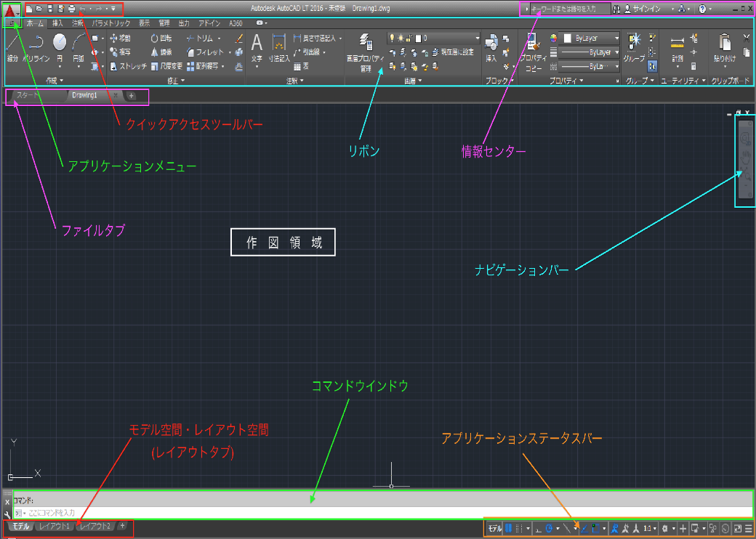Click the Scale (尺度変更) tool
The width and height of the screenshot is (756, 539).
[166, 66]
